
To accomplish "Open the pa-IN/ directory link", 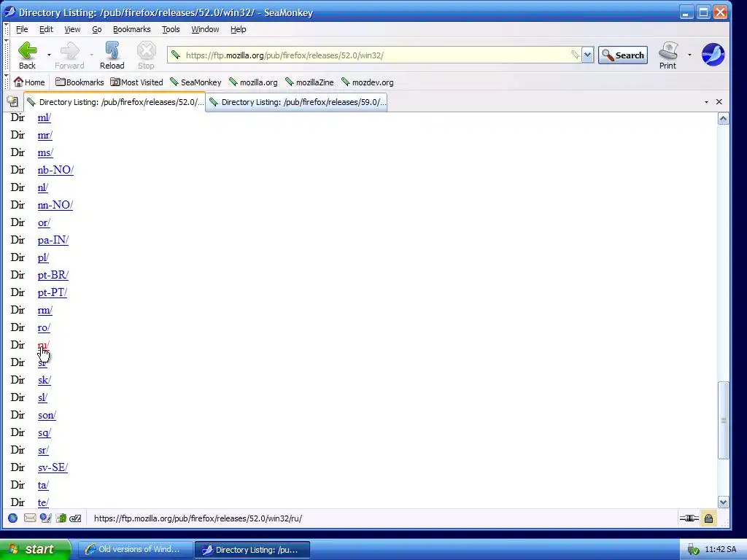I will tap(53, 240).
